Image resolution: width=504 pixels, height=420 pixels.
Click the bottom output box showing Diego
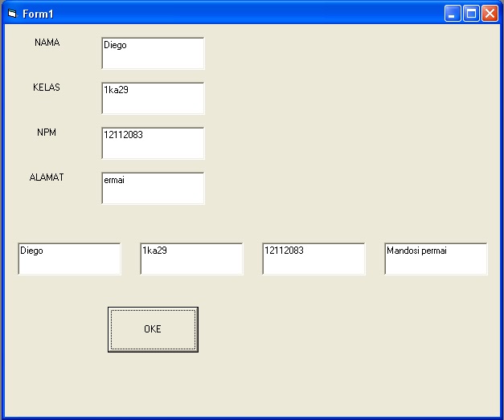click(69, 259)
